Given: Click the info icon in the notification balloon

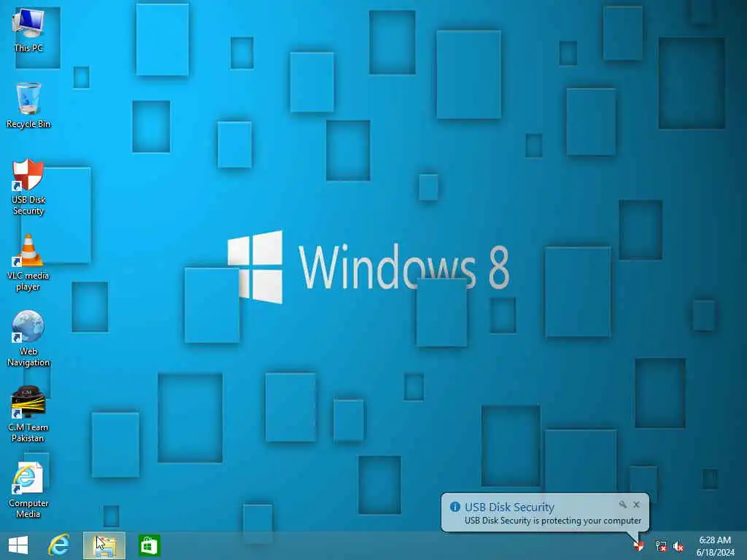Looking at the screenshot, I should (x=455, y=507).
